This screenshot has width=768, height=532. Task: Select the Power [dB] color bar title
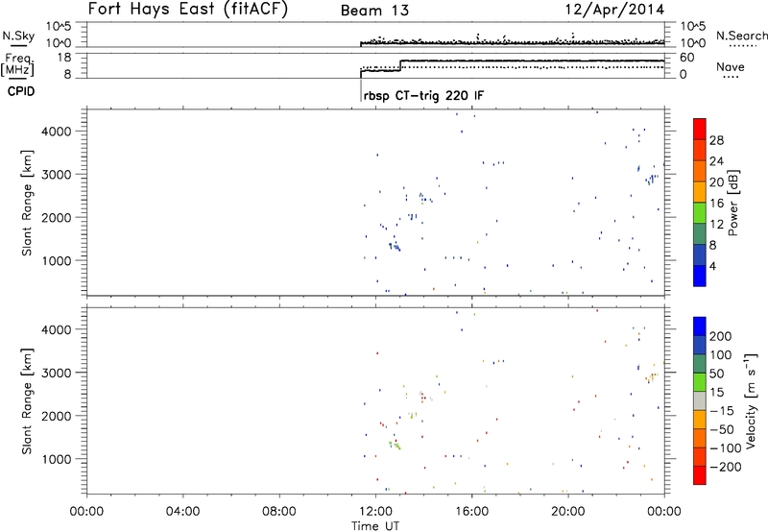732,203
